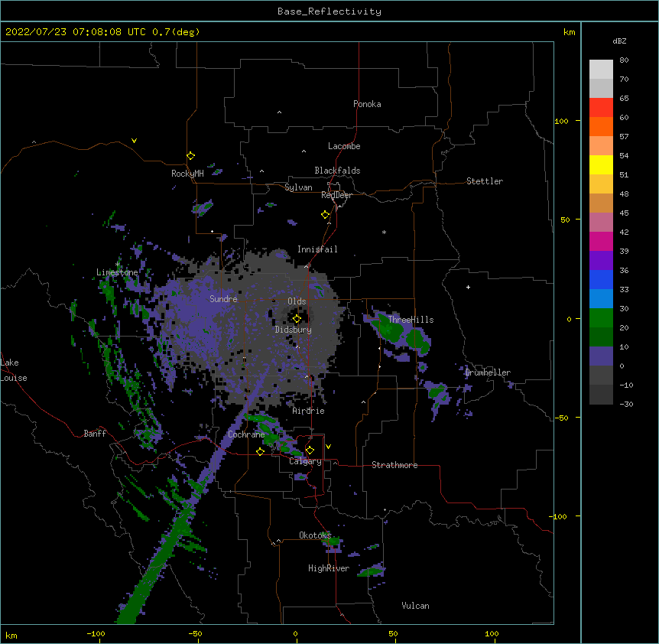Click the RedDeer city label

tap(336, 195)
